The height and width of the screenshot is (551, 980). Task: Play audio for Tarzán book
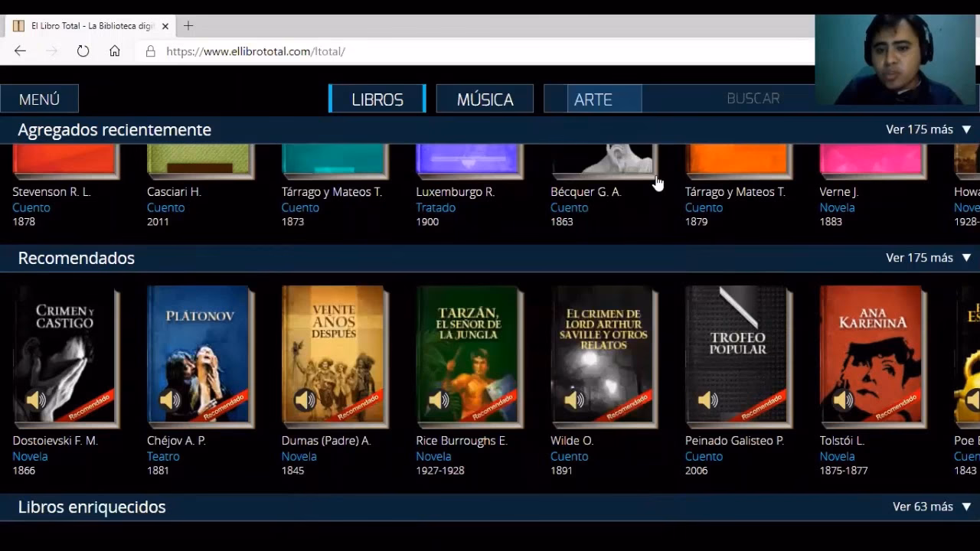439,399
